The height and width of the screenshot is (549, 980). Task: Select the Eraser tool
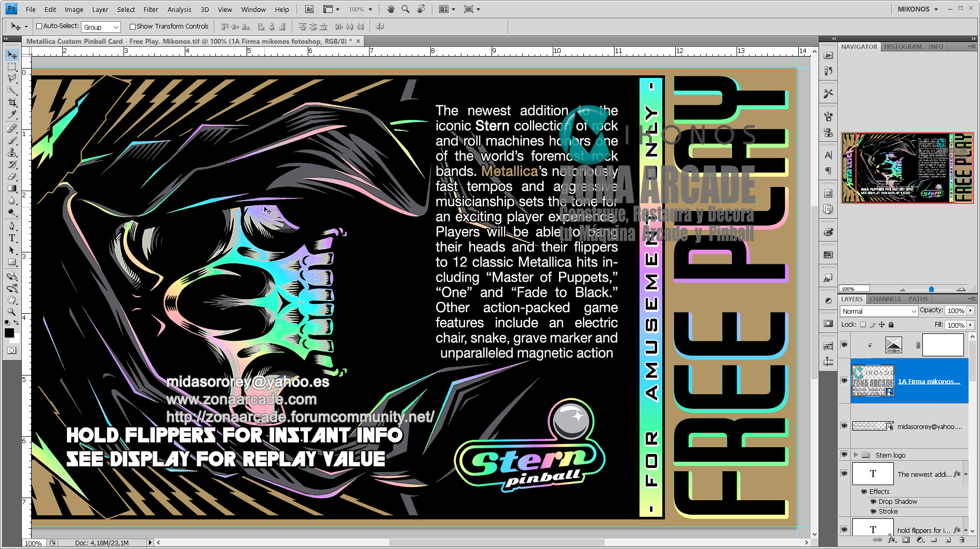(12, 177)
